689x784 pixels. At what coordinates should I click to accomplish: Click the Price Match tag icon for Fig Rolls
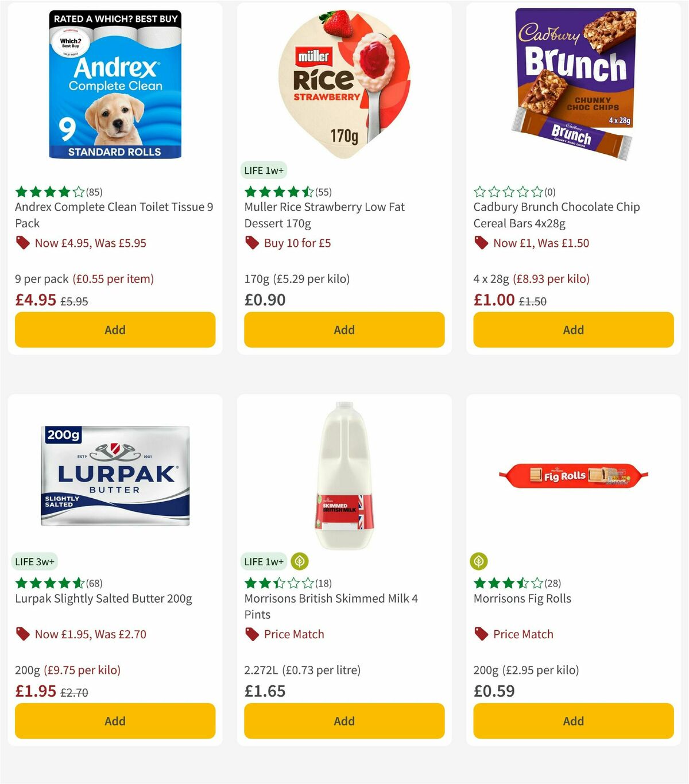[x=482, y=634]
